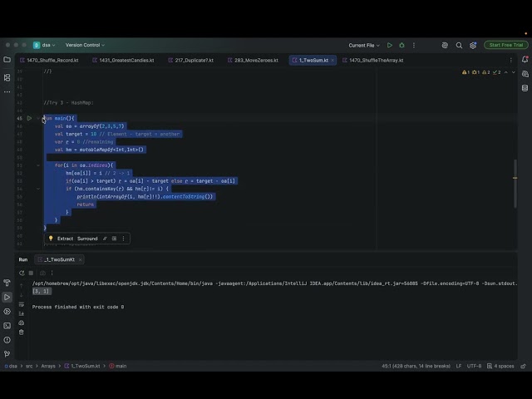Image resolution: width=532 pixels, height=399 pixels.
Task: Switch to 1431_GreatestCandies.kt tab
Action: (x=123, y=61)
